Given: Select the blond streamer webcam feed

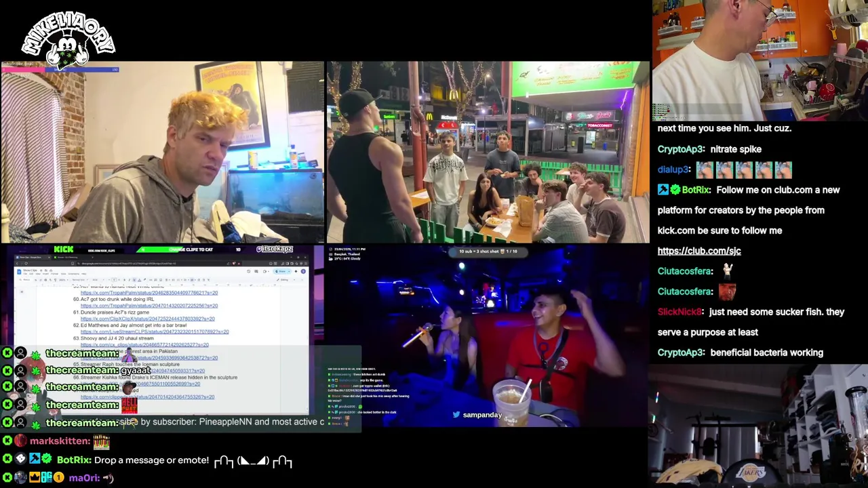Looking at the screenshot, I should [163, 152].
